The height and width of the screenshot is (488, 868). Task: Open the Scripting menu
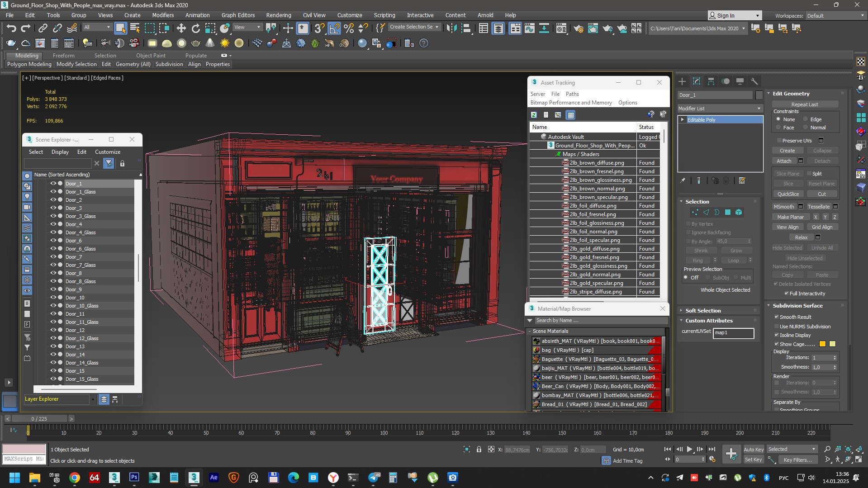pyautogui.click(x=384, y=15)
